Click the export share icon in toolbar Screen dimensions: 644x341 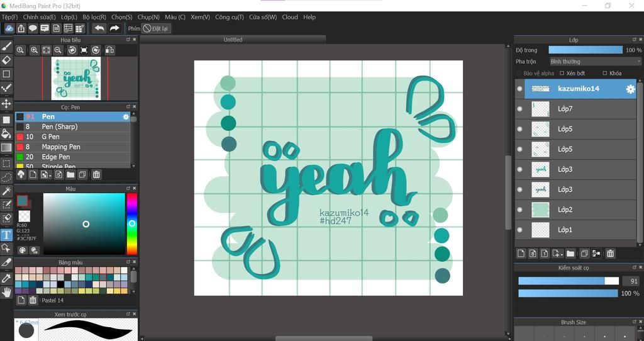(21, 28)
